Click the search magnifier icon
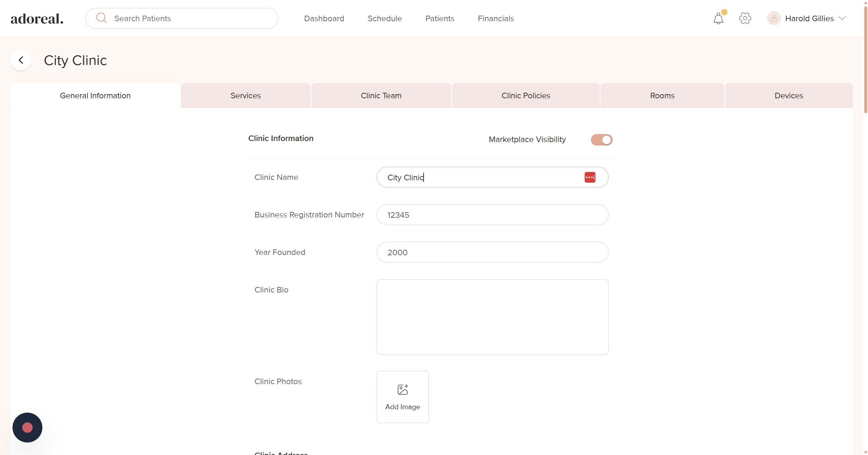Image resolution: width=868 pixels, height=455 pixels. coord(101,18)
